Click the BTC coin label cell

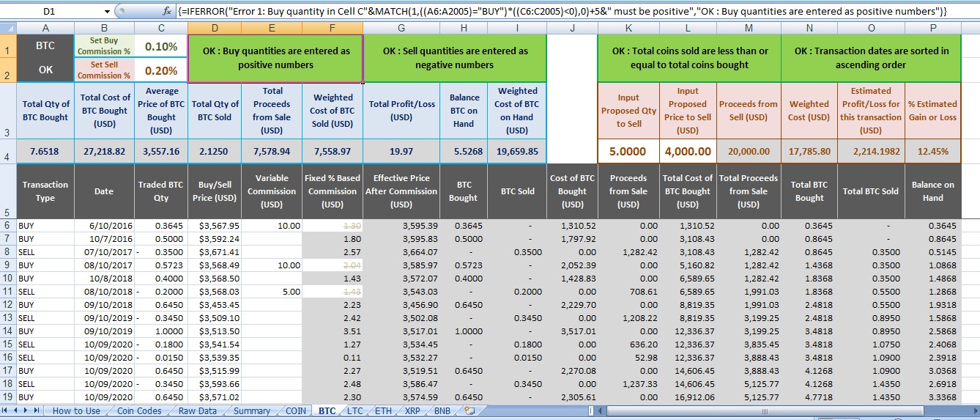pos(45,46)
